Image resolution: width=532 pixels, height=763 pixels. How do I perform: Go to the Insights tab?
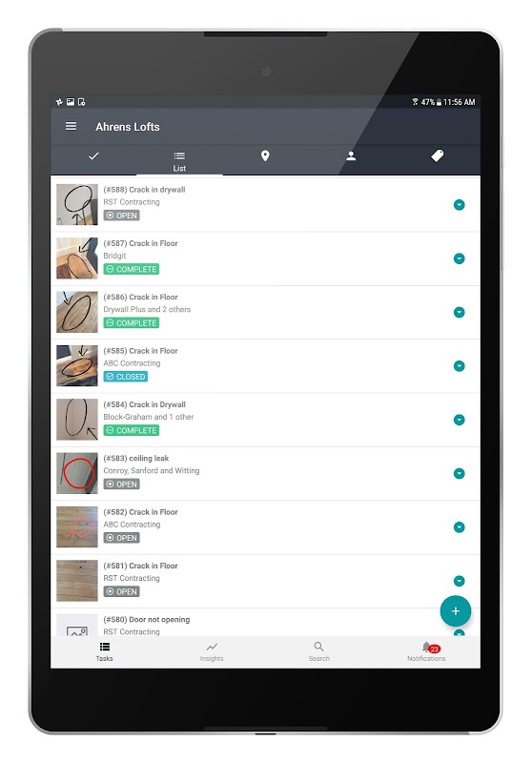click(212, 651)
